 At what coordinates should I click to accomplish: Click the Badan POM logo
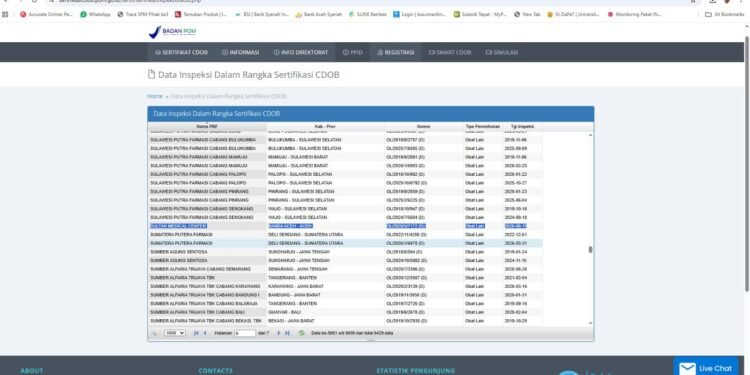172,32
